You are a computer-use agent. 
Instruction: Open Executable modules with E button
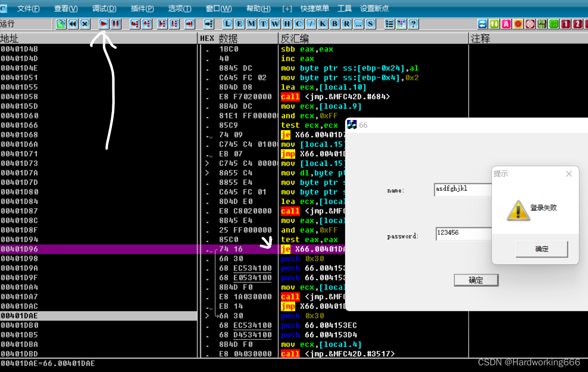239,24
